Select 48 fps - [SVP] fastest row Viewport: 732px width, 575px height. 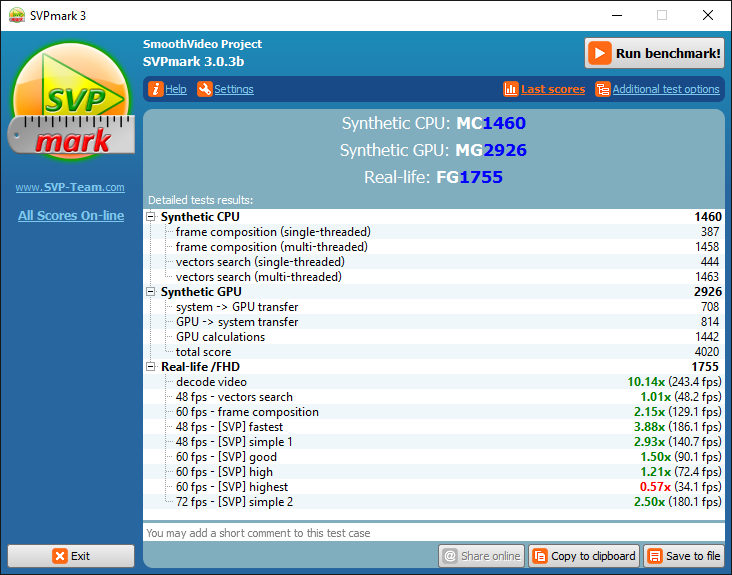click(434, 427)
